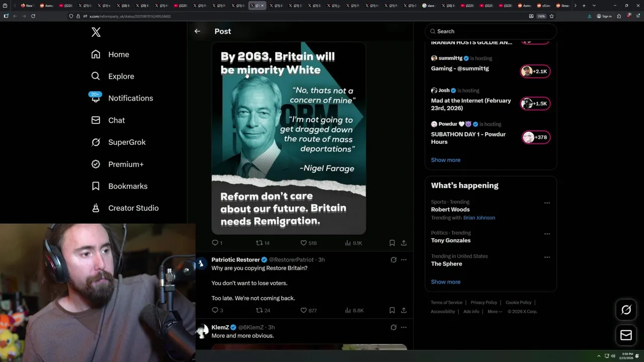Open the Tony Gonzales trending topic
Screen dimensions: 644x362
pyautogui.click(x=451, y=240)
